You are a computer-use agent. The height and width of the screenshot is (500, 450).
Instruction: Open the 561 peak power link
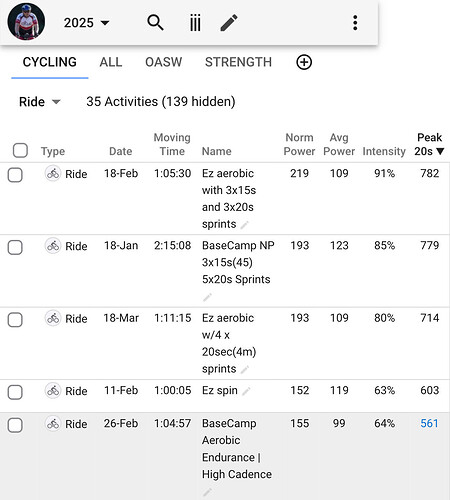tap(429, 423)
